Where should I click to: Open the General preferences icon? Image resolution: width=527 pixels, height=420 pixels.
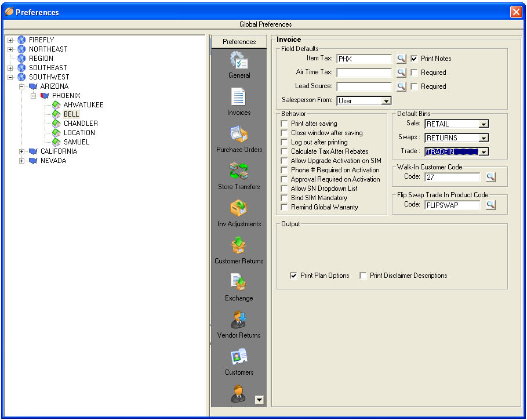pos(239,60)
